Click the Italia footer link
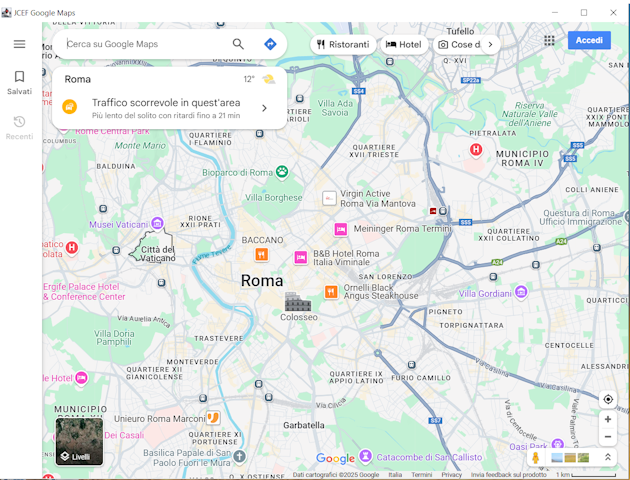The image size is (630, 480). 395,475
